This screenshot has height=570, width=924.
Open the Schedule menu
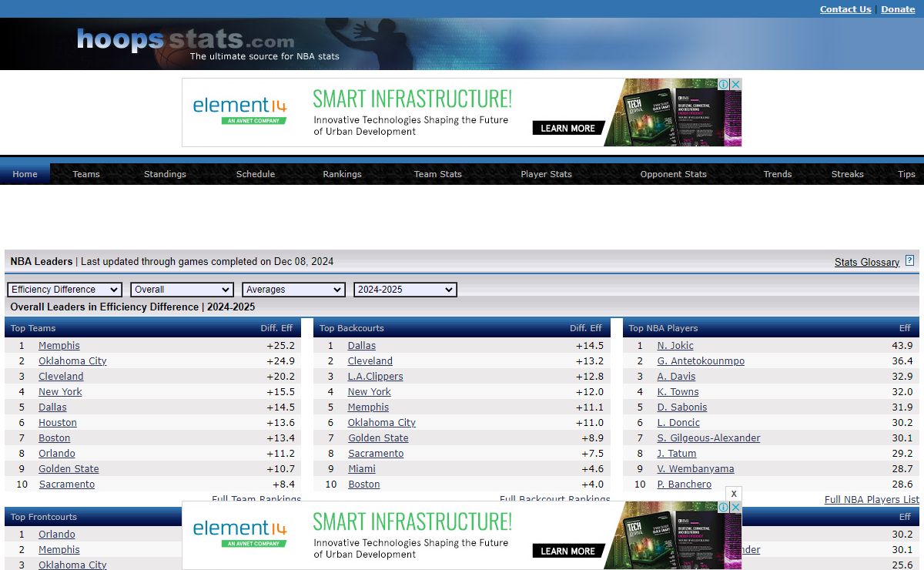click(x=256, y=174)
